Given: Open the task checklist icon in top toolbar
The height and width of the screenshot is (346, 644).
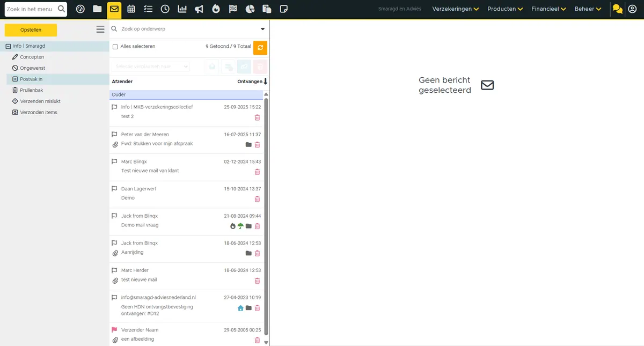Looking at the screenshot, I should (148, 9).
